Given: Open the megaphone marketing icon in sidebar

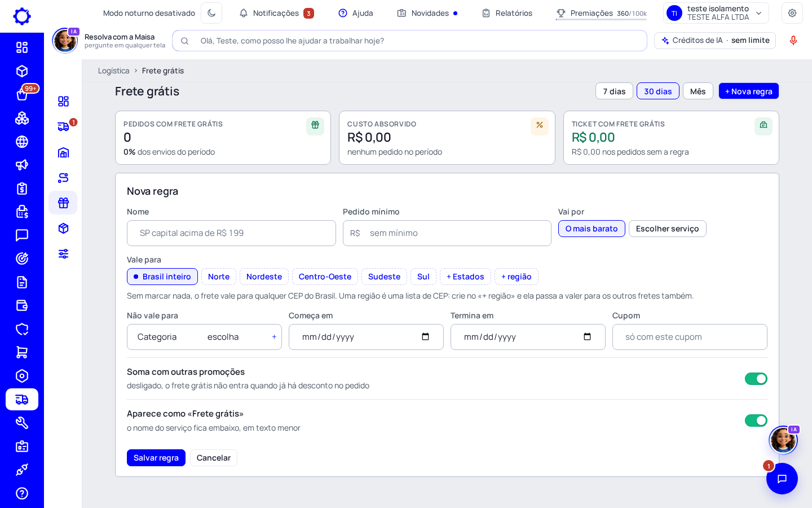Looking at the screenshot, I should (22, 165).
